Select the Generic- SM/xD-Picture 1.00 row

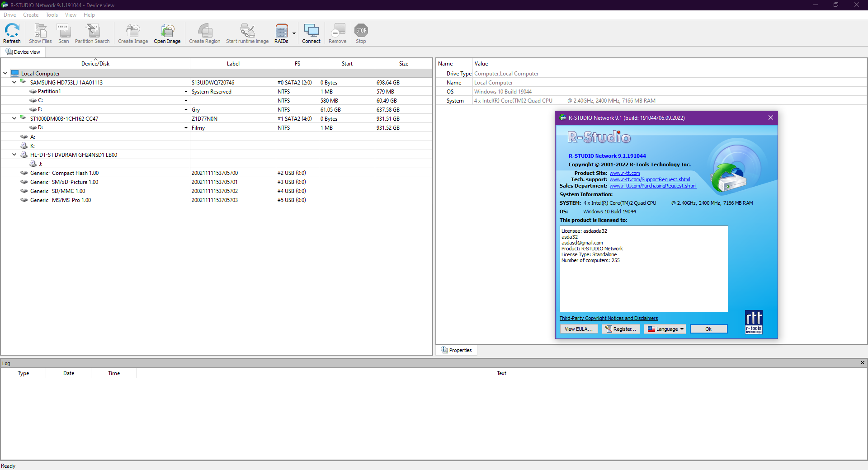(x=216, y=182)
